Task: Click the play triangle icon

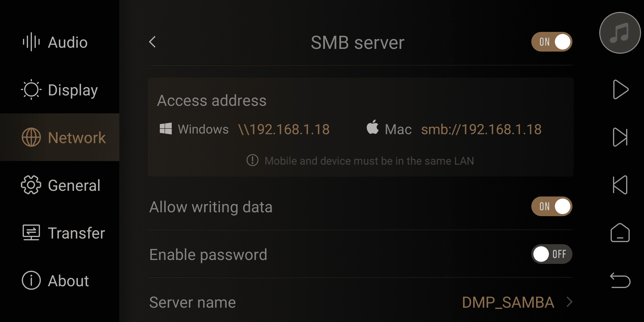Action: (x=621, y=89)
